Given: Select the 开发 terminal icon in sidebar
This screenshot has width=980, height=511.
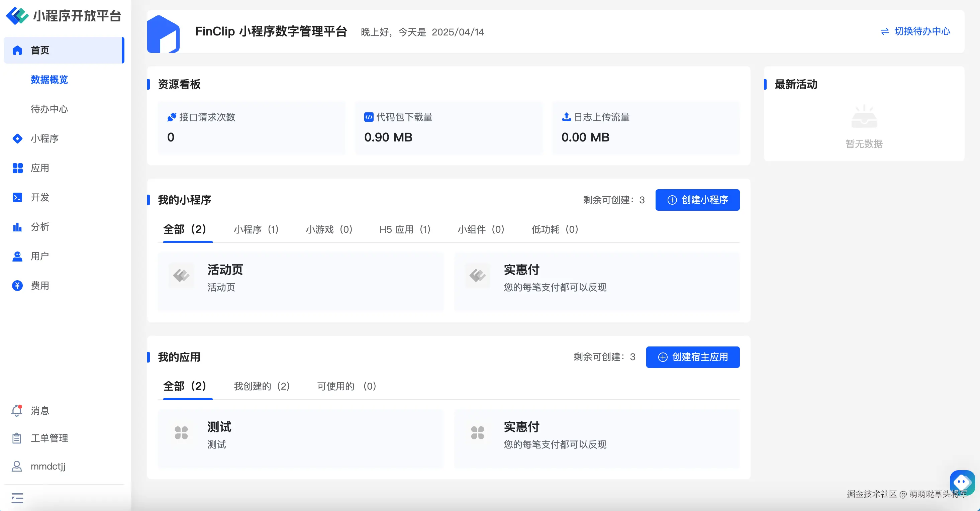Looking at the screenshot, I should pos(17,197).
